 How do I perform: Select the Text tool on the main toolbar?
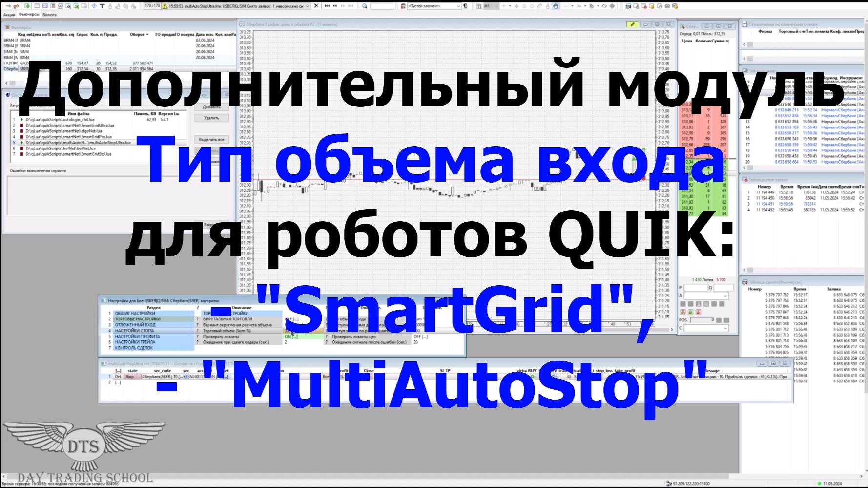pos(102,6)
